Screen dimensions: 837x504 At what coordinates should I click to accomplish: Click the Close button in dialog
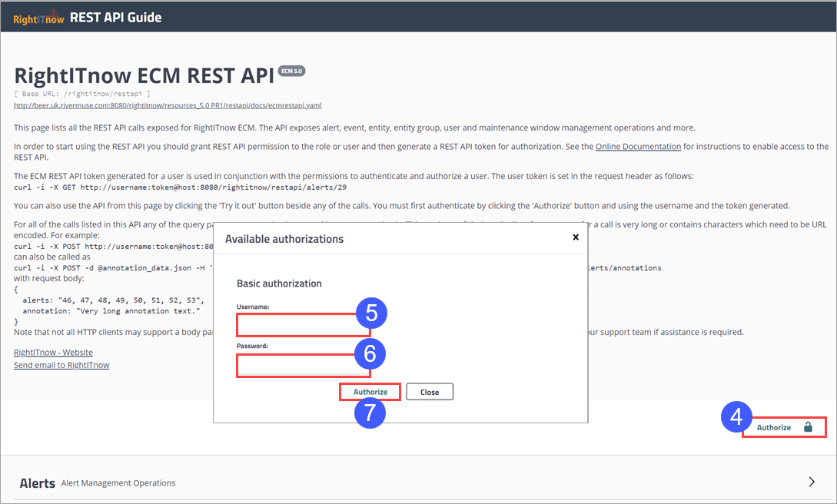click(430, 392)
